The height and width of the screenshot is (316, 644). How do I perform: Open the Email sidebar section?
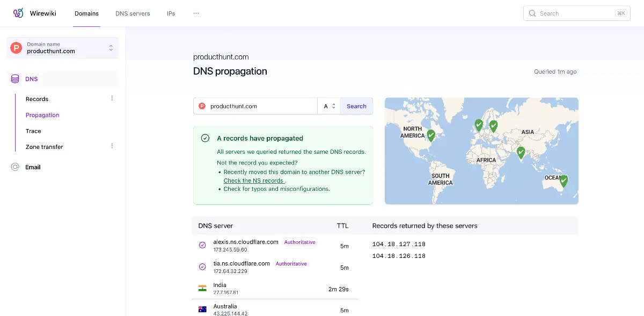pos(33,167)
